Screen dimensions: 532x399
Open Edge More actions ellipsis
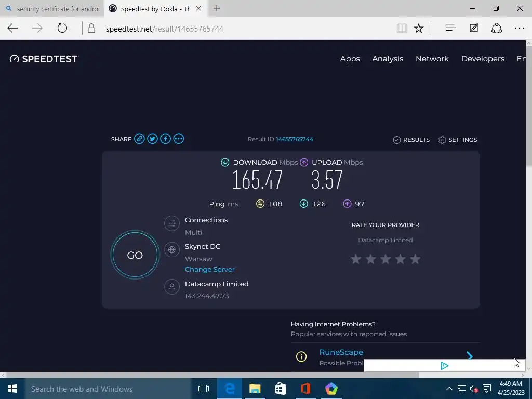pyautogui.click(x=520, y=28)
